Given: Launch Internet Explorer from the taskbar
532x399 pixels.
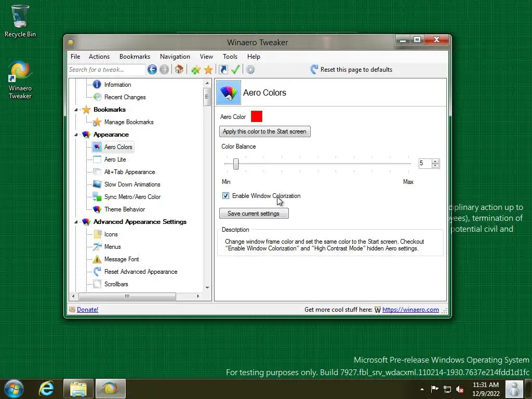Looking at the screenshot, I should click(x=46, y=389).
